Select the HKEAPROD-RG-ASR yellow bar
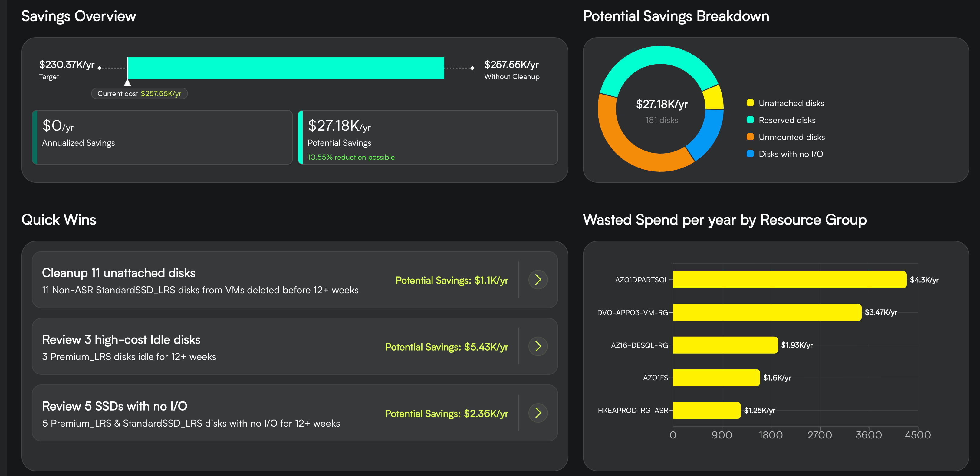This screenshot has height=476, width=980. pyautogui.click(x=706, y=411)
